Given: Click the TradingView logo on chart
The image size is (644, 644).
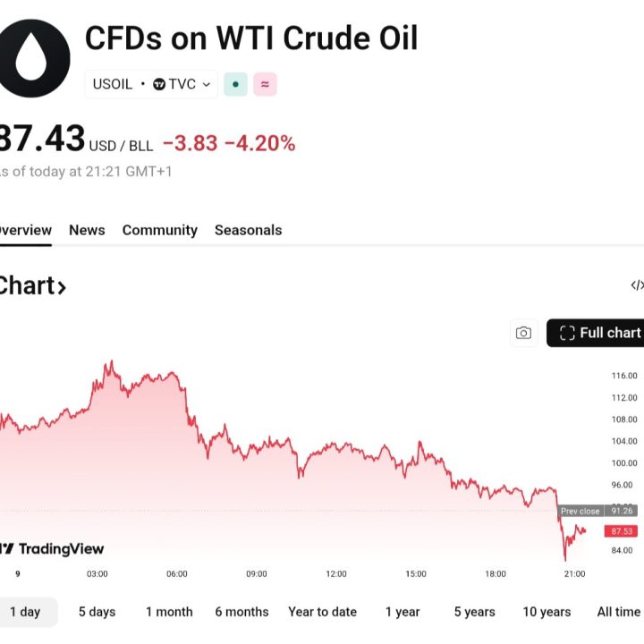Looking at the screenshot, I should click(x=54, y=548).
